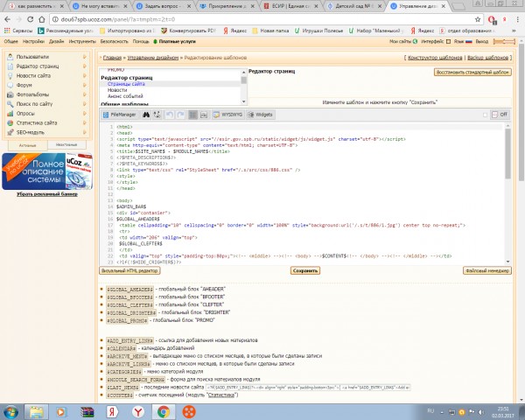The height and width of the screenshot is (420, 525).
Task: Open the Инструменты menu
Action: (x=82, y=41)
